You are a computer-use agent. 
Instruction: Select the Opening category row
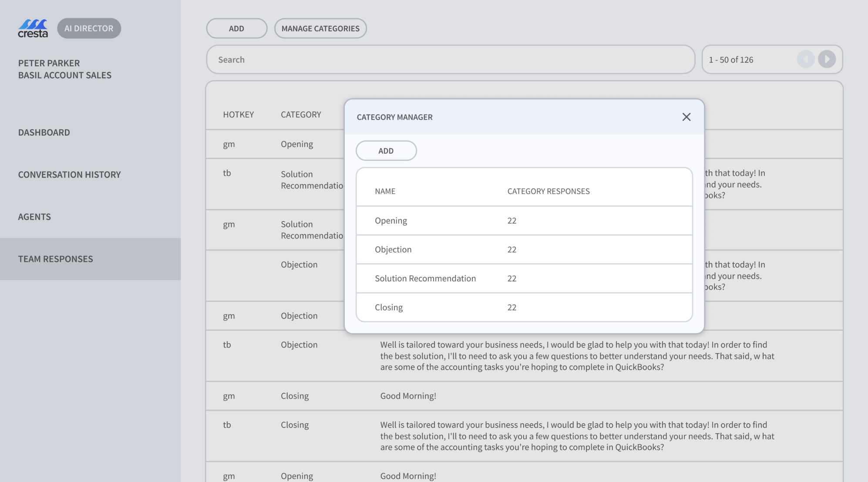click(x=524, y=221)
